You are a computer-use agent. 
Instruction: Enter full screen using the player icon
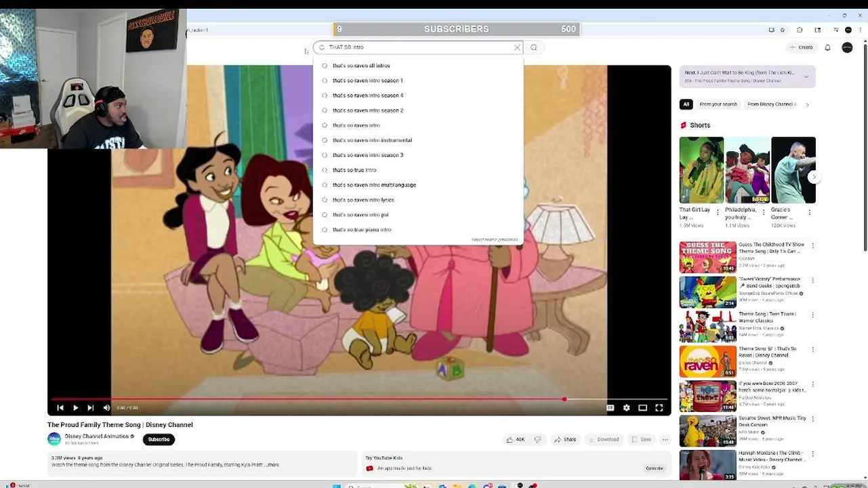point(659,407)
